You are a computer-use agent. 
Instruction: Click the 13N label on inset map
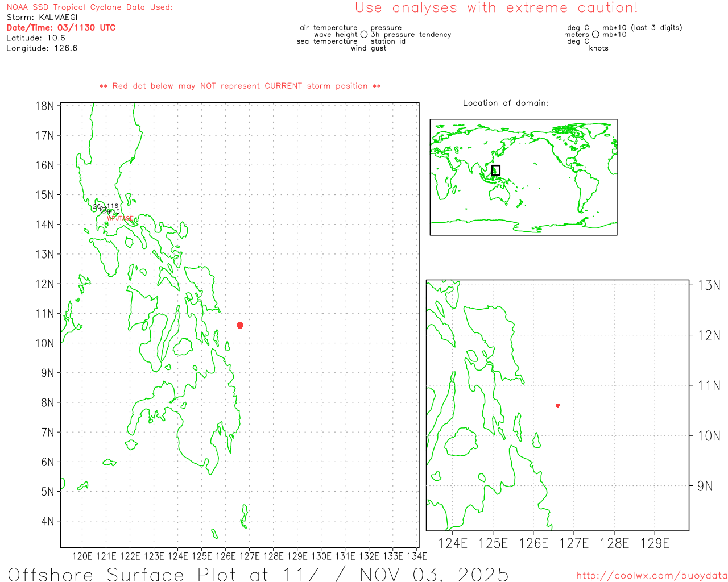pos(709,285)
